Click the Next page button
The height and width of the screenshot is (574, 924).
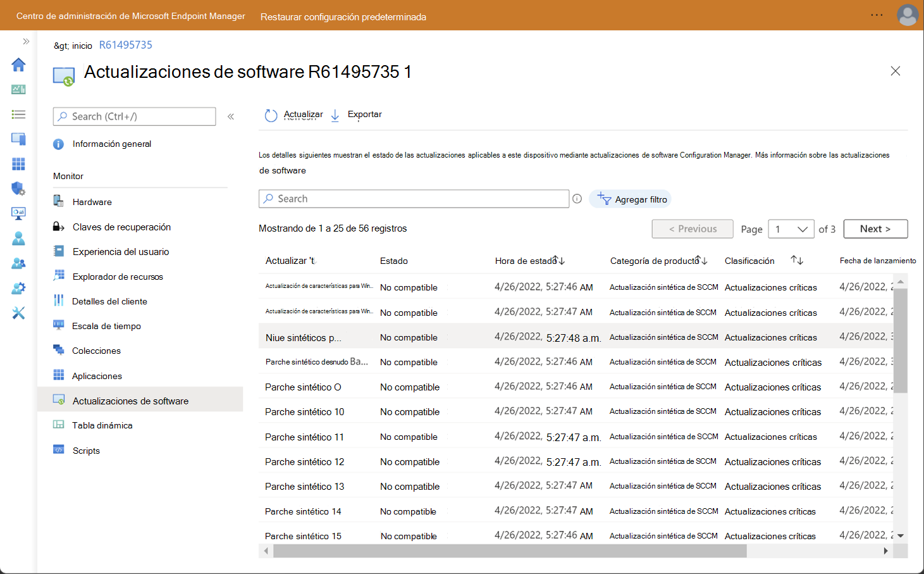pos(875,229)
